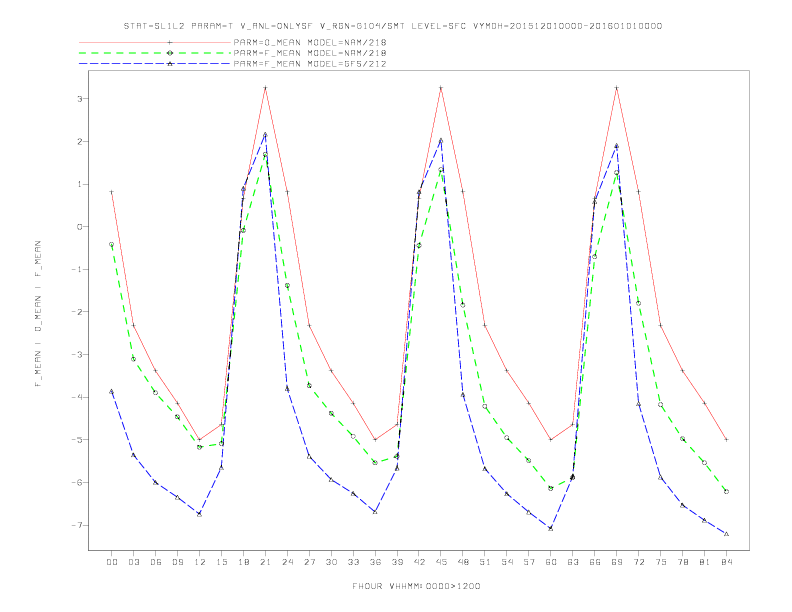Click the blue dashed legend line sample
Screen dimensions: 792x612
[x=155, y=64]
